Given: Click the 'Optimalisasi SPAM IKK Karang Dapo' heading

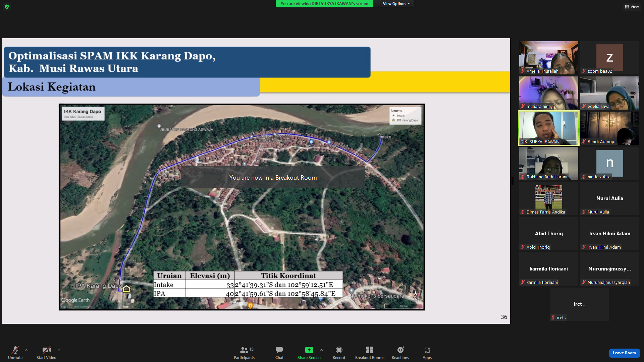Looking at the screenshot, I should [112, 62].
